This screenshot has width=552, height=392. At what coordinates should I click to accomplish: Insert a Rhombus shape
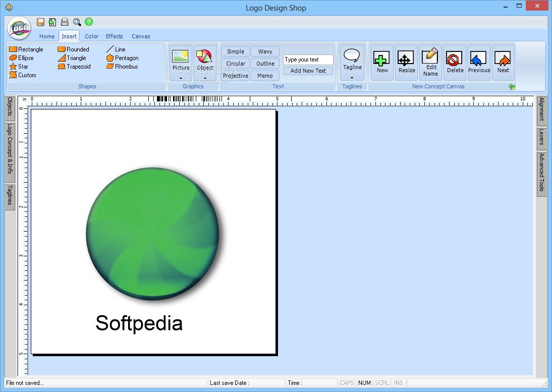tap(122, 67)
